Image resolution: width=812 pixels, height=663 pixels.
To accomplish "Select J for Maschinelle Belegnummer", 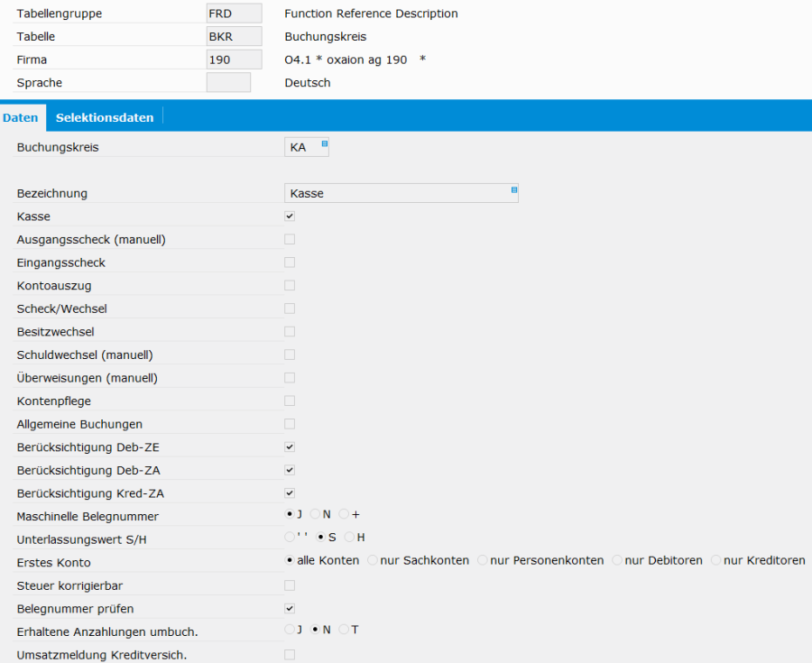I will click(x=290, y=514).
